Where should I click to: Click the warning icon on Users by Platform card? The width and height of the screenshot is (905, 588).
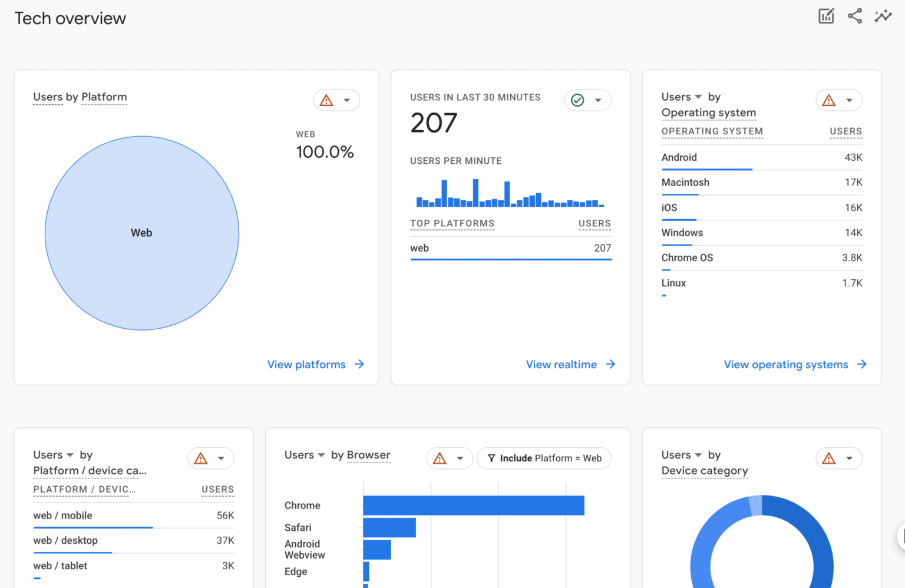pyautogui.click(x=328, y=100)
